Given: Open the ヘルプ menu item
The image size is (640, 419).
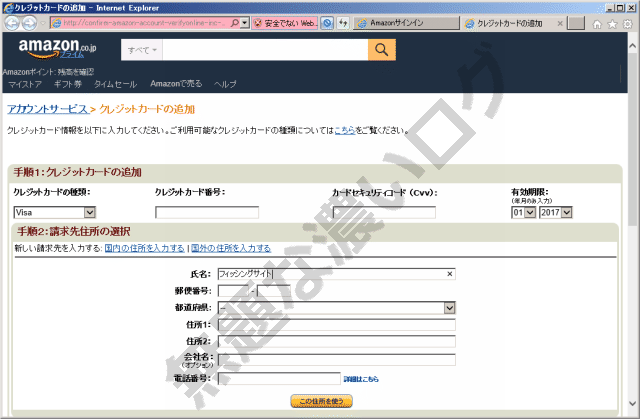Looking at the screenshot, I should (x=225, y=84).
